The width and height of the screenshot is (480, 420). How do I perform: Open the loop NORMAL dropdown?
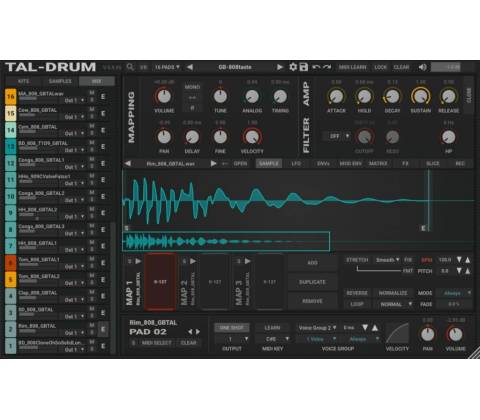coord(394,304)
